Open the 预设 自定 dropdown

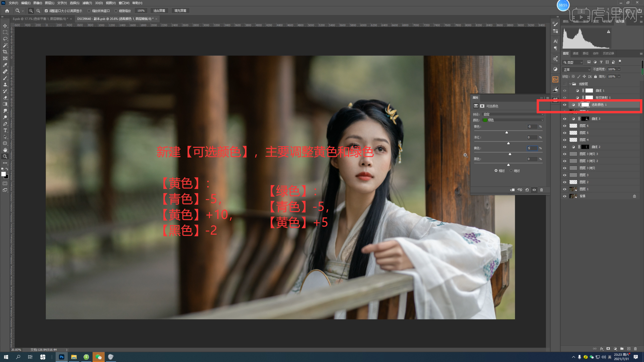(x=513, y=114)
